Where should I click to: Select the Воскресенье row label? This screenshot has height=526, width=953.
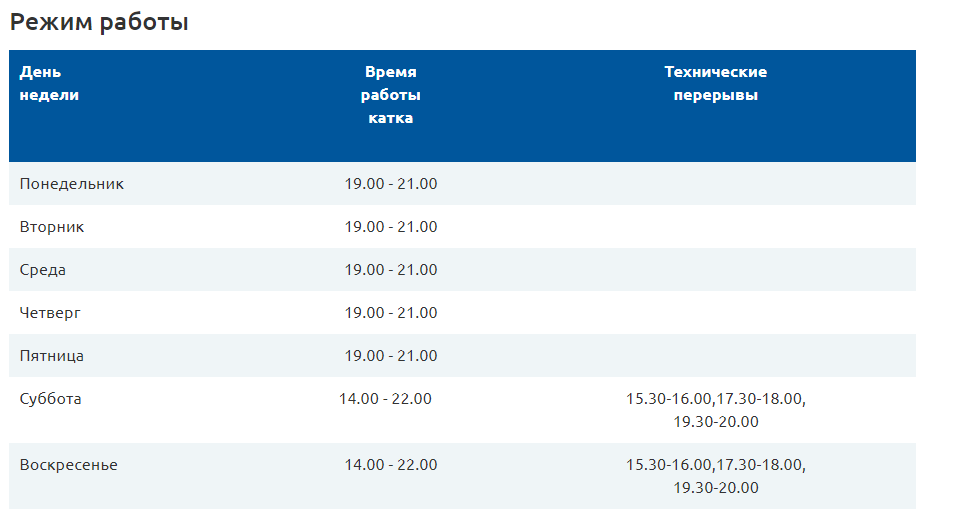(69, 465)
